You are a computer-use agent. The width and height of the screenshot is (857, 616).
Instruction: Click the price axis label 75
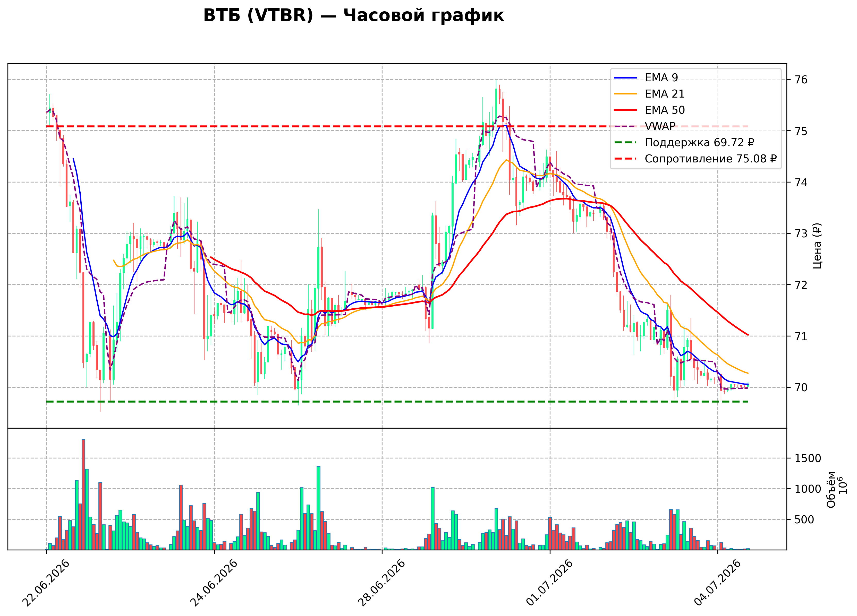(801, 132)
